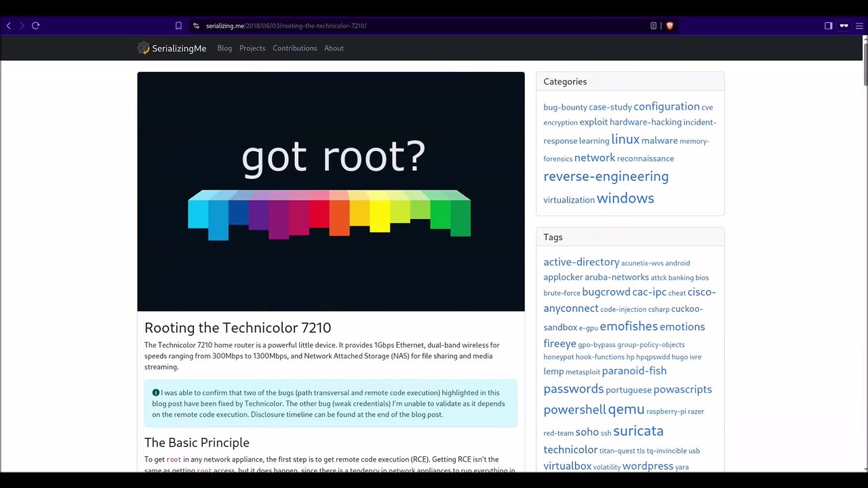Open the powershell tag
Viewport: 868px width, 488px height.
coord(574,409)
